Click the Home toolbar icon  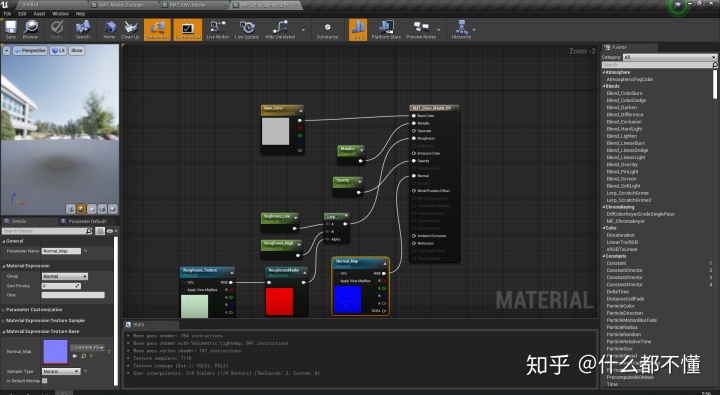[109, 29]
